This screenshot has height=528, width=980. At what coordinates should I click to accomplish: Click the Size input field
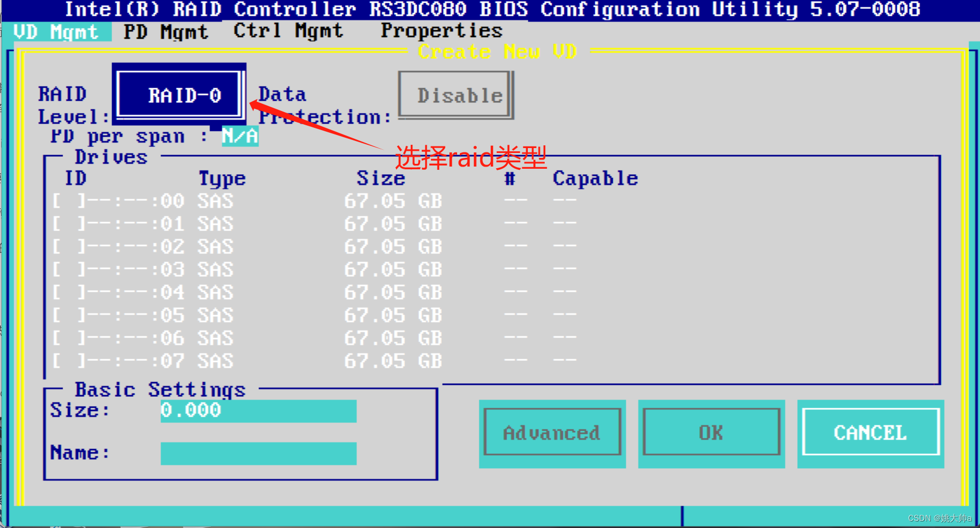[258, 411]
